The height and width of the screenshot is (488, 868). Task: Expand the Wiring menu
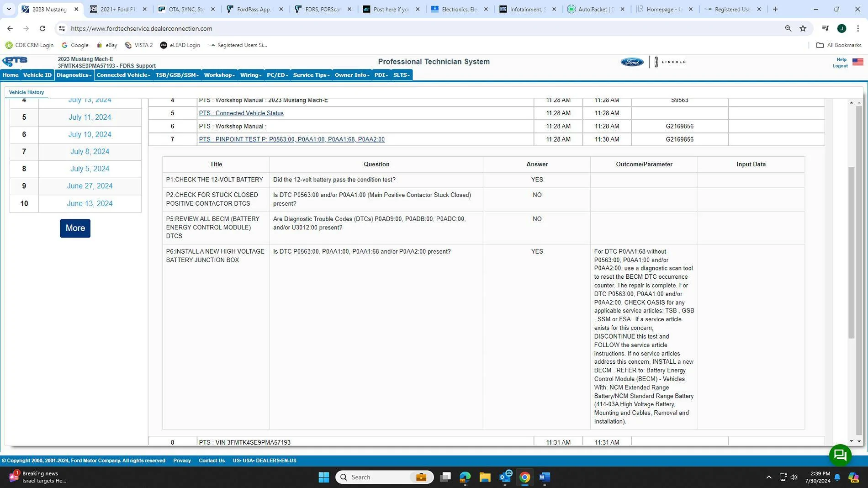251,75
